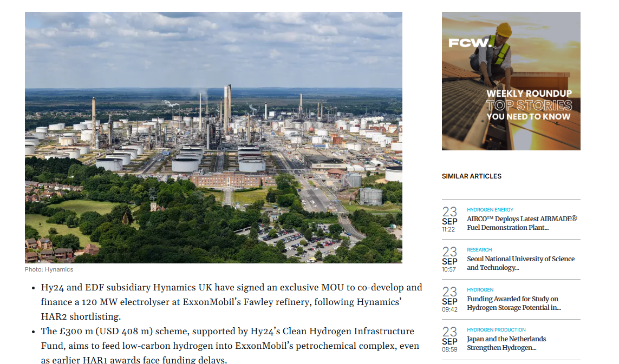Select the HYDROGEN category tag
This screenshot has height=364, width=619.
coord(480,290)
